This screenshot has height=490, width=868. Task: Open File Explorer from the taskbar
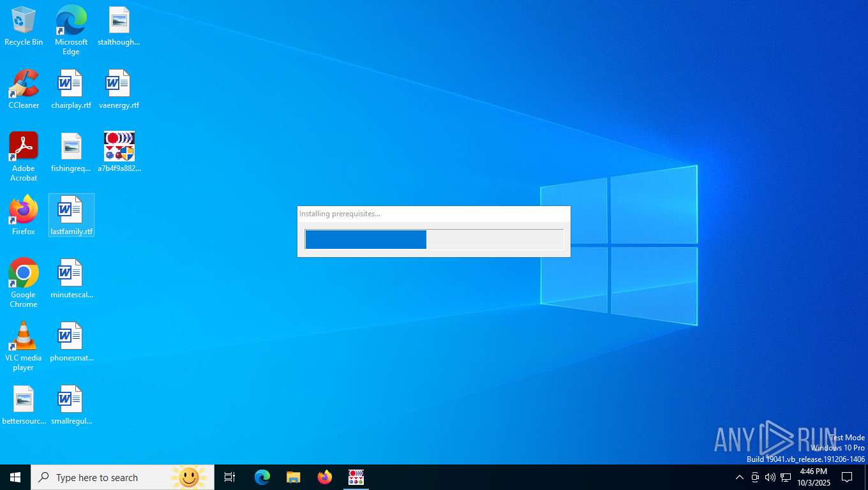(x=294, y=477)
